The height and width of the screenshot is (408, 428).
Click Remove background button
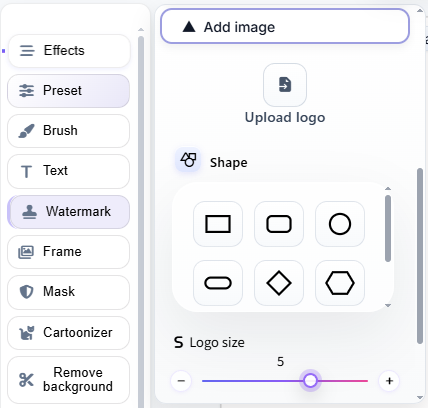(x=69, y=380)
